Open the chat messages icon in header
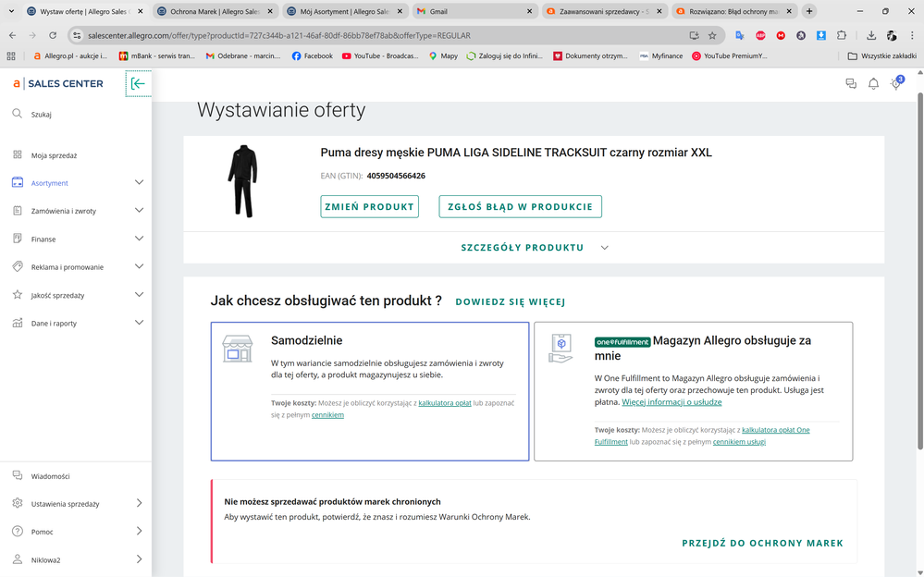The width and height of the screenshot is (924, 577). (x=851, y=84)
